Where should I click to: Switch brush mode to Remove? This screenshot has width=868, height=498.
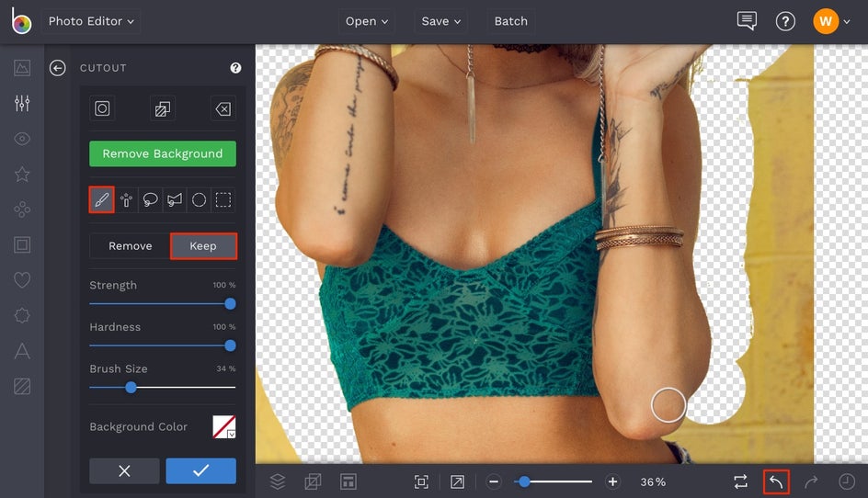click(130, 245)
